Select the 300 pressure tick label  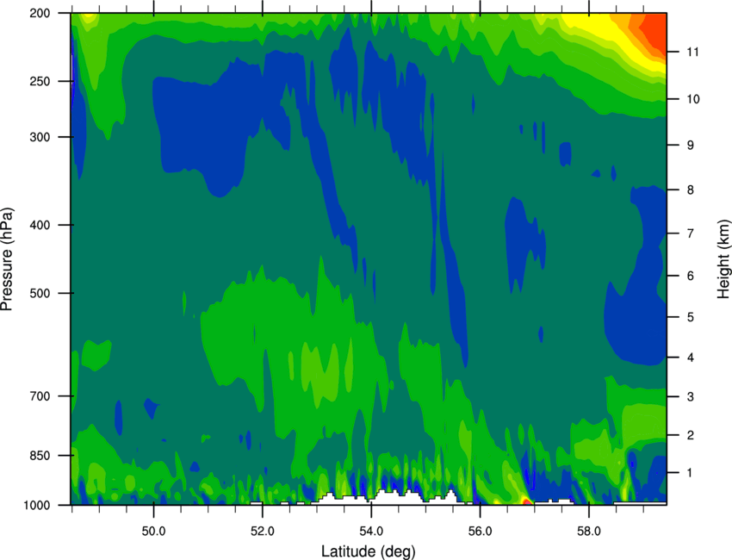40,137
